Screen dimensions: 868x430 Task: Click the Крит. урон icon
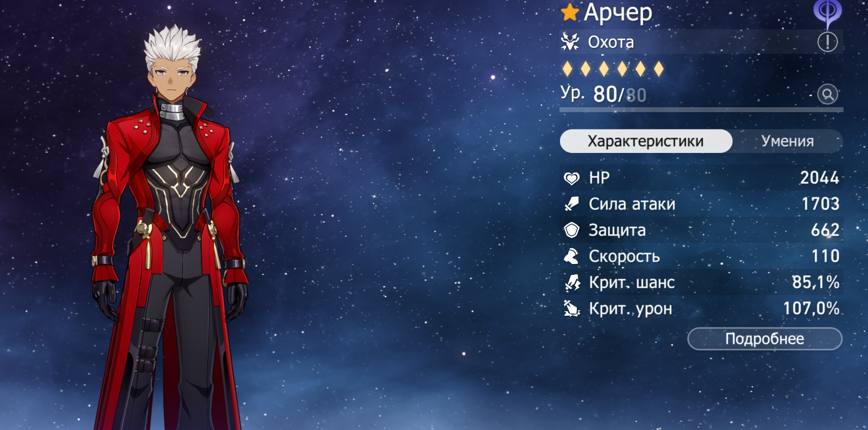[572, 309]
